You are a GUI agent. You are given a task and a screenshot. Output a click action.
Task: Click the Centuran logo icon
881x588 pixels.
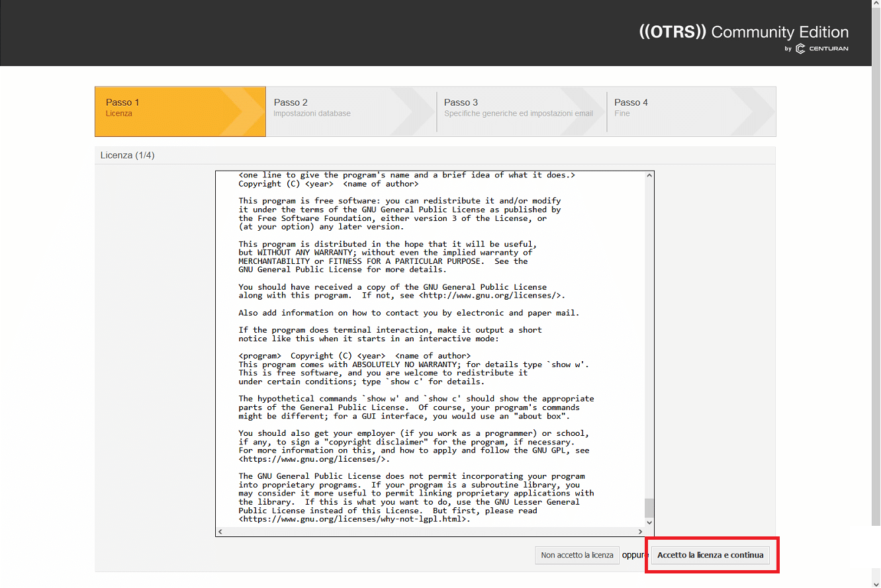tap(800, 48)
